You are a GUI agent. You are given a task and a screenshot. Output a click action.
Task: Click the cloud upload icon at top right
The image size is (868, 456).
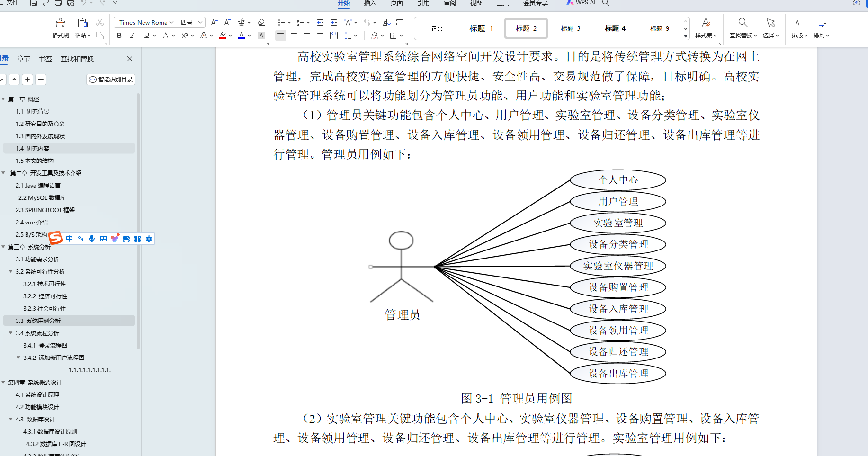pos(856,3)
